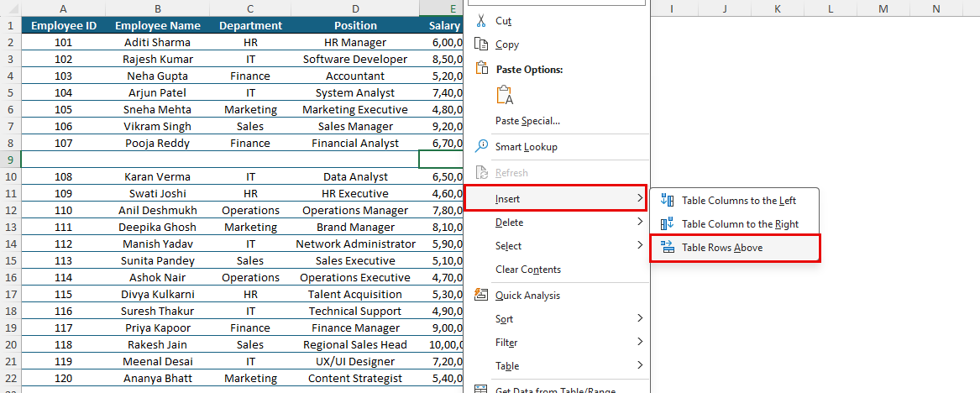
Task: Select the cell Software Developer
Action: (x=355, y=60)
